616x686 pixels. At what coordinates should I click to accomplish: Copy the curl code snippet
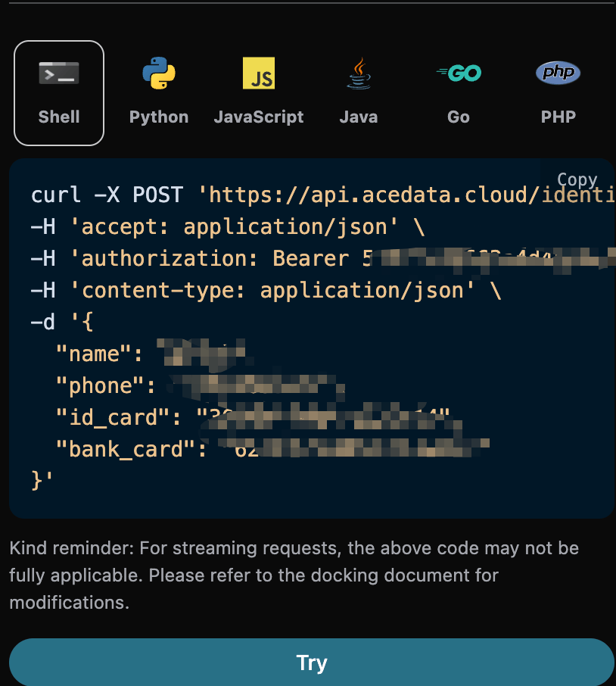pos(577,179)
